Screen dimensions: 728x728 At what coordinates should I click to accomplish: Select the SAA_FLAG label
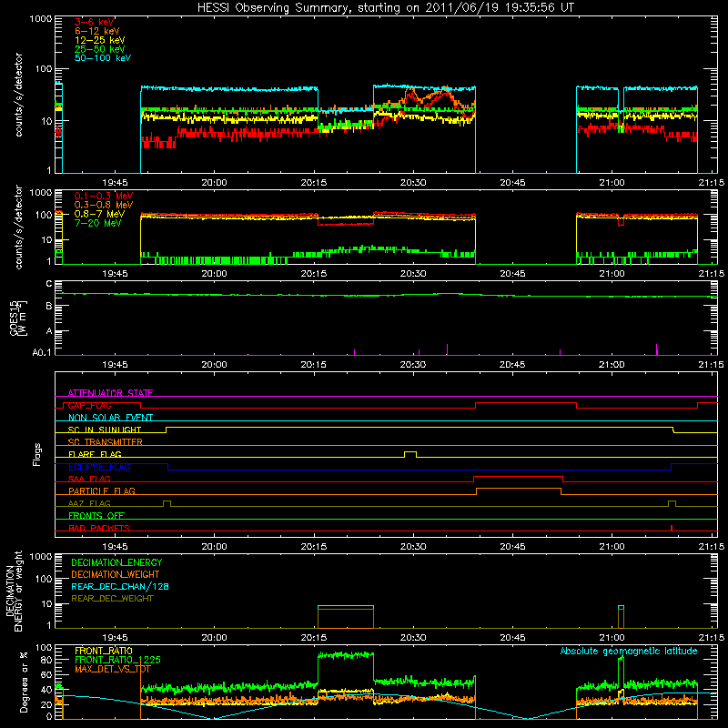[89, 479]
